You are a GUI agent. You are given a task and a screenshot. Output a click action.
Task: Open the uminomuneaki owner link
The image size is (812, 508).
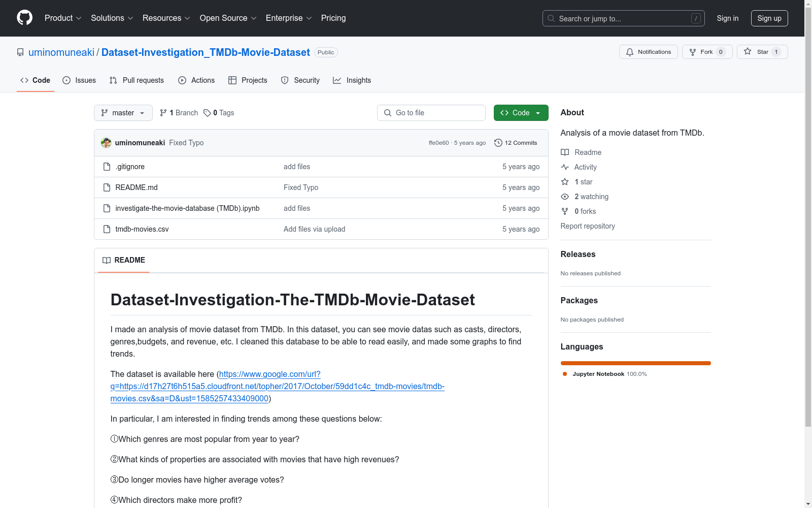[61, 52]
